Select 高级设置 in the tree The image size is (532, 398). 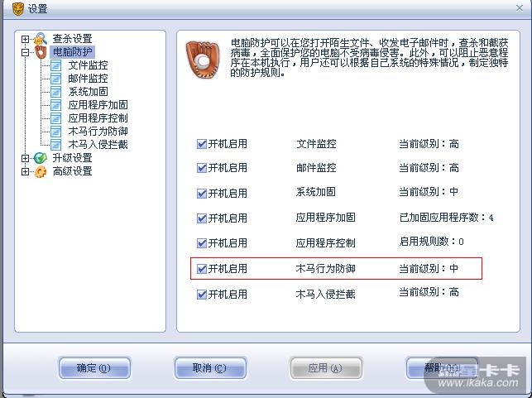[72, 171]
